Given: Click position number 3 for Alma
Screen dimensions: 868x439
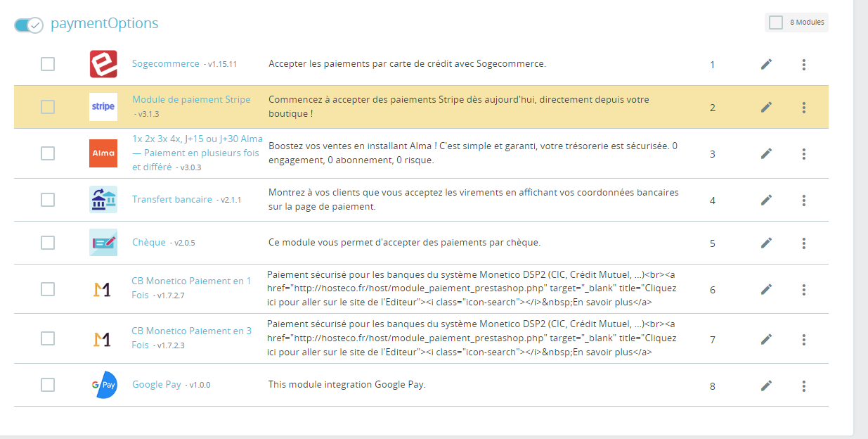Looking at the screenshot, I should pyautogui.click(x=713, y=154).
